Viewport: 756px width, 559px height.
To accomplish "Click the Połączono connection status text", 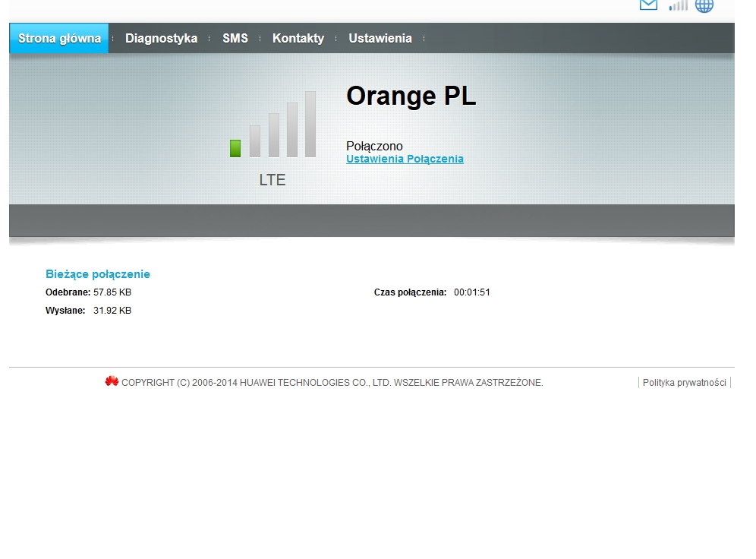I will point(374,146).
